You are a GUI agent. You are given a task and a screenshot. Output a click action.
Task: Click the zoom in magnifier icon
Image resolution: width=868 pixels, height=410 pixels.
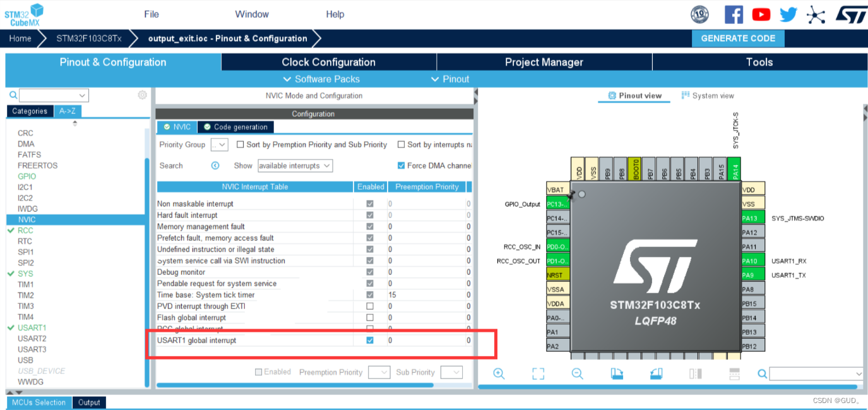click(x=499, y=373)
